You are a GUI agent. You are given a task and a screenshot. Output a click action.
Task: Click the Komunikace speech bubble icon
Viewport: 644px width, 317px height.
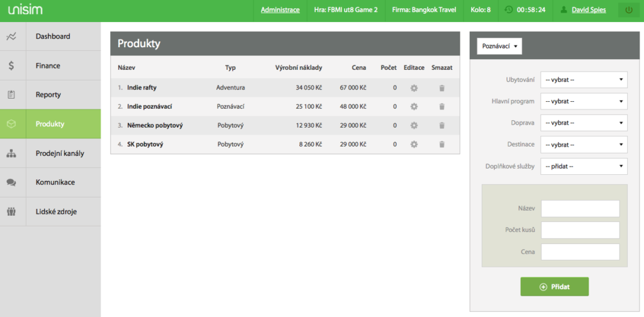coord(11,182)
